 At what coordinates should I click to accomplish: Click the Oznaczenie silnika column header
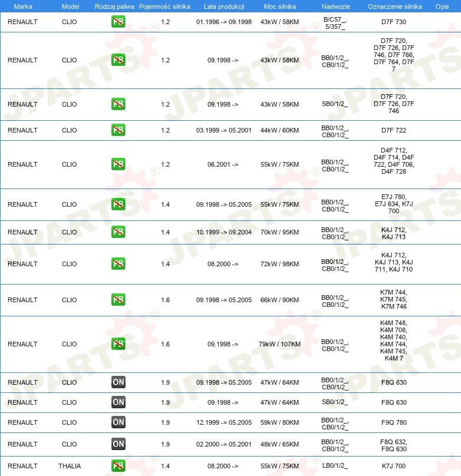[x=395, y=6]
